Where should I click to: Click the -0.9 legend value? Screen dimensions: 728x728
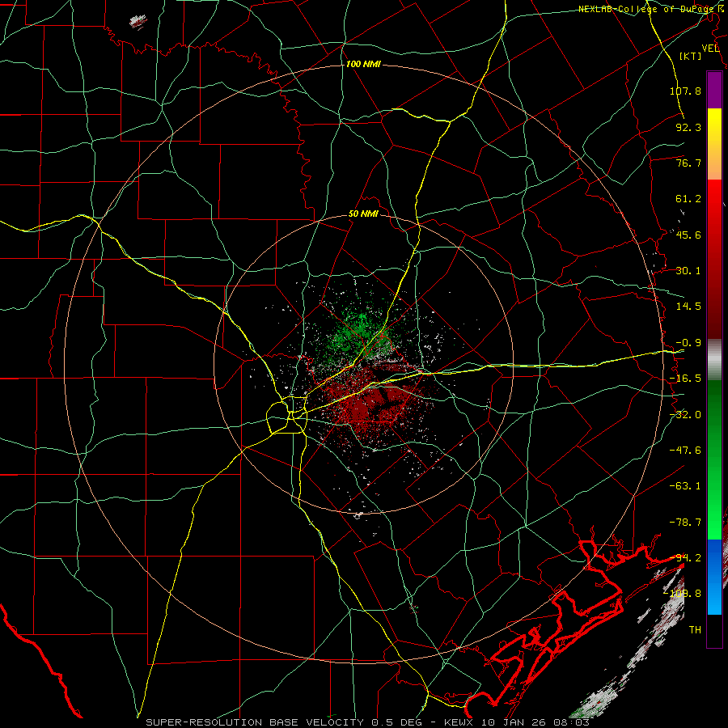click(x=688, y=343)
